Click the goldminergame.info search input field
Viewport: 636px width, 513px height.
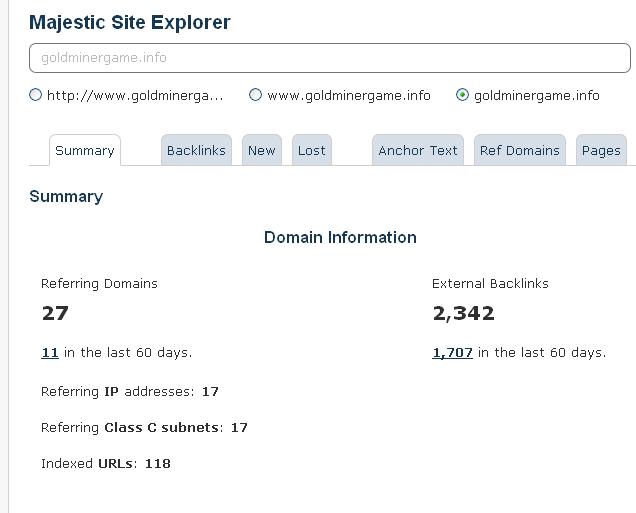330,58
